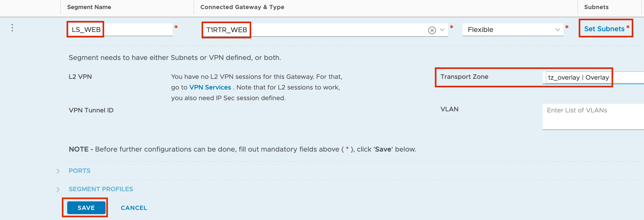Image resolution: width=644 pixels, height=220 pixels.
Task: Click the Connected Gateway & Type header
Action: pos(242,7)
